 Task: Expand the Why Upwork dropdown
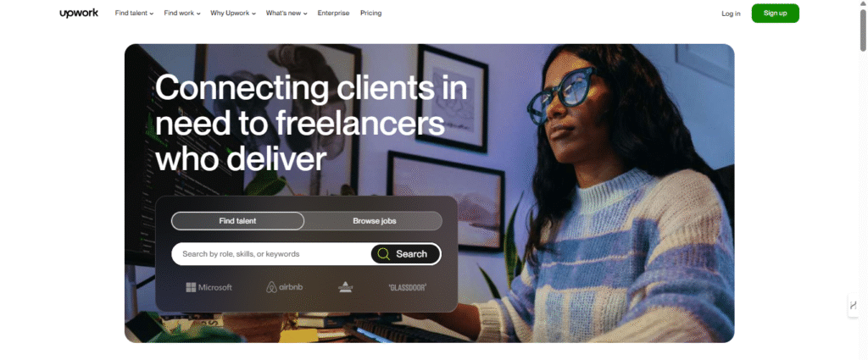pyautogui.click(x=233, y=13)
